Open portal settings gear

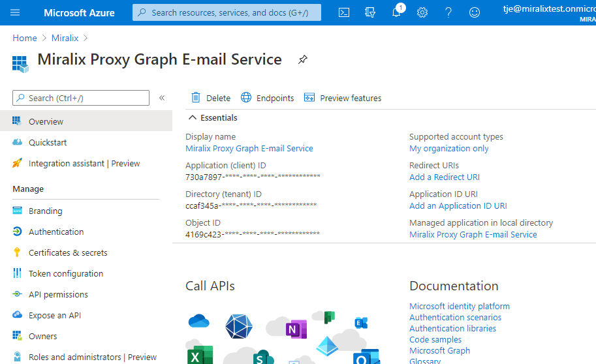tap(422, 12)
